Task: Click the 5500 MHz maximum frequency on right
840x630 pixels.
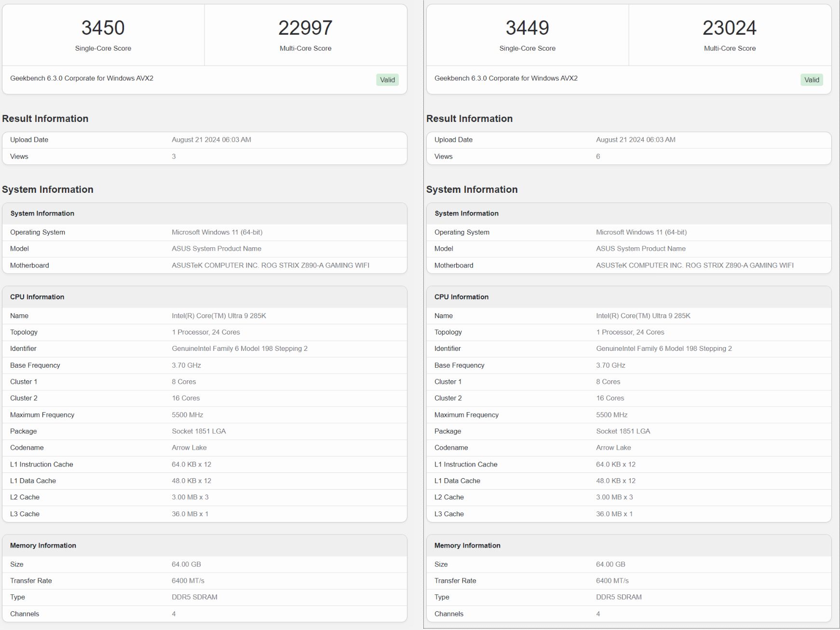Action: [612, 415]
